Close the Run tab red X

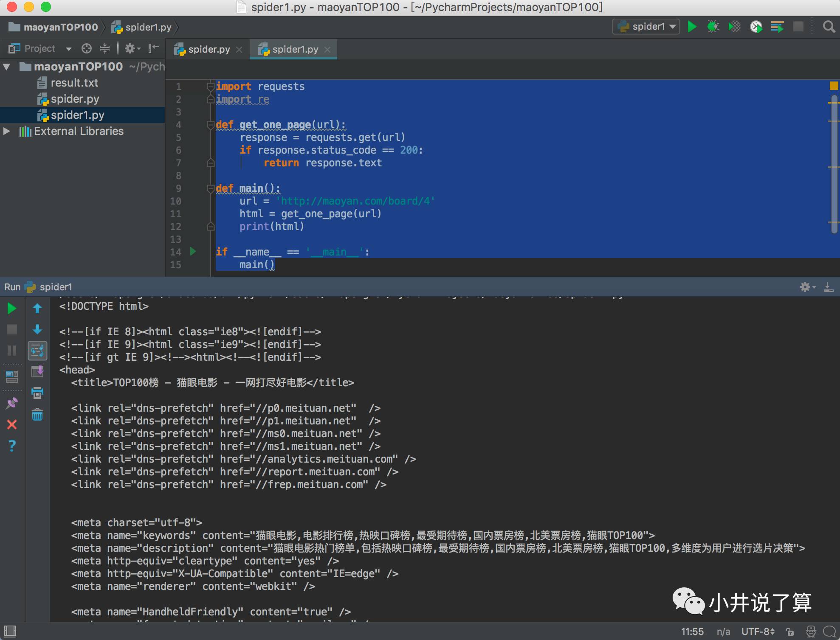coord(12,424)
